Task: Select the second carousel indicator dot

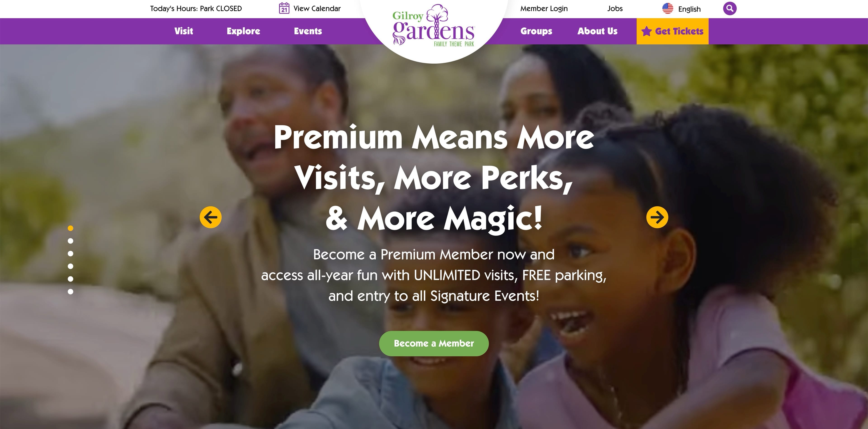Action: [x=71, y=241]
